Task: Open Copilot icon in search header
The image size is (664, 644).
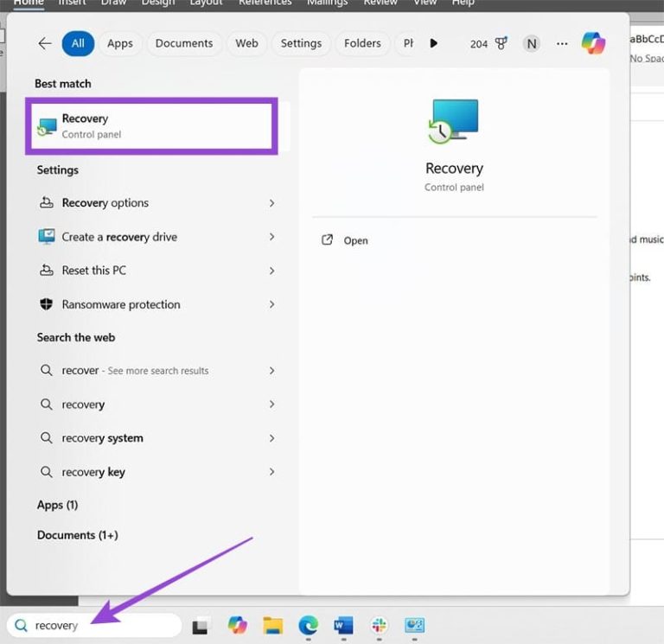Action: pyautogui.click(x=593, y=43)
